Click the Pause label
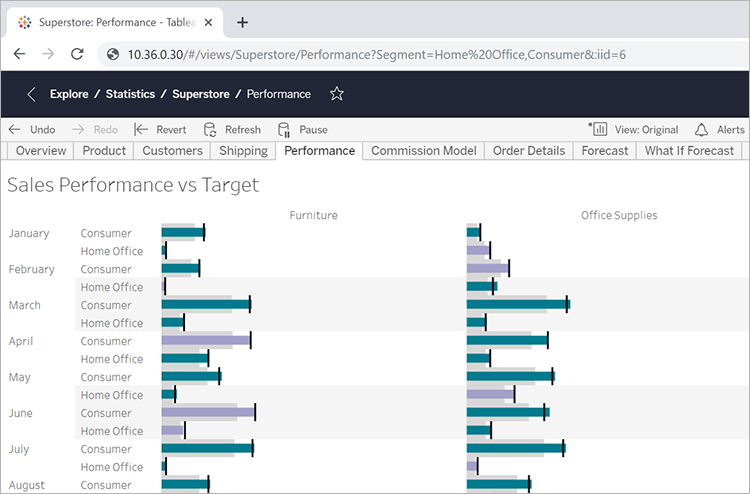Screen dimensions: 750x494 point(313,130)
